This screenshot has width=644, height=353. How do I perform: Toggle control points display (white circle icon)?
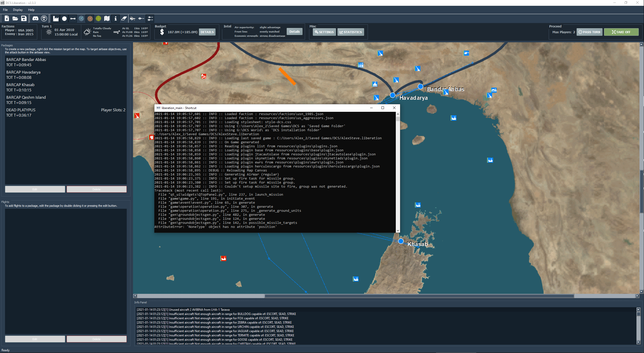(64, 18)
